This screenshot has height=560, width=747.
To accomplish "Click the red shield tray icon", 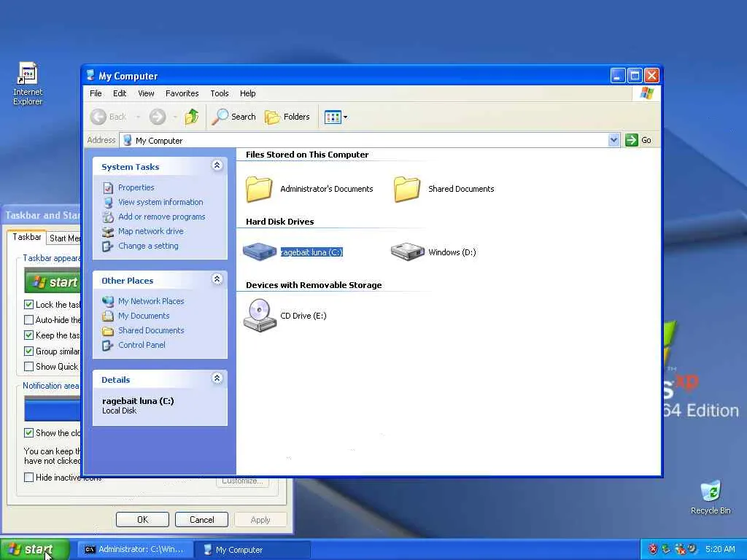I will point(653,549).
